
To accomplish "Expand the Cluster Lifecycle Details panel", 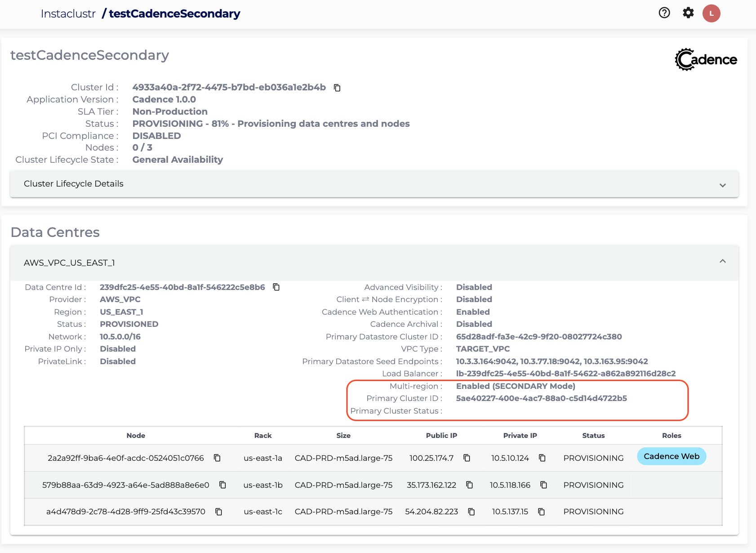I will pos(74,184).
